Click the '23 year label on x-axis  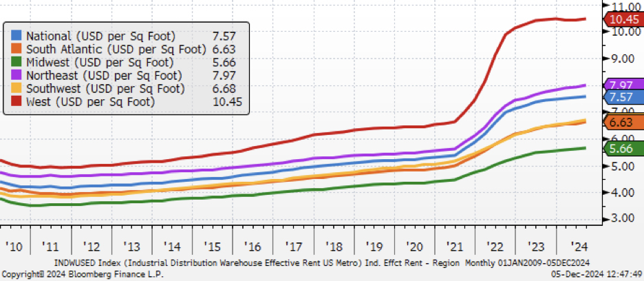click(535, 247)
